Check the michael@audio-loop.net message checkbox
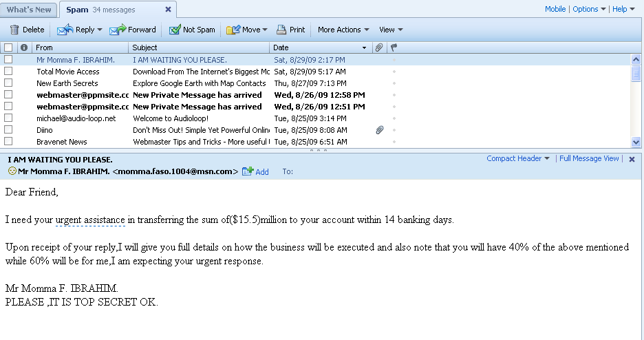The height and width of the screenshot is (340, 644). 8,118
